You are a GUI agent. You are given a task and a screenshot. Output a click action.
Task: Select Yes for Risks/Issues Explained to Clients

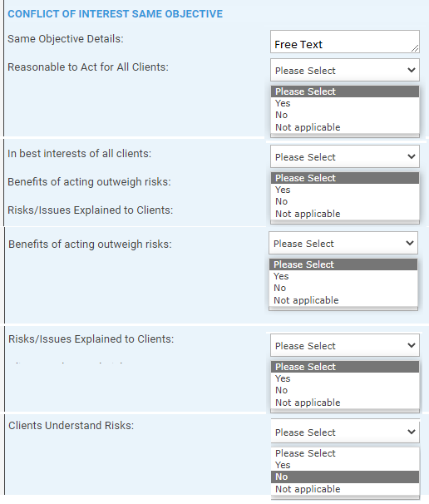(345, 378)
